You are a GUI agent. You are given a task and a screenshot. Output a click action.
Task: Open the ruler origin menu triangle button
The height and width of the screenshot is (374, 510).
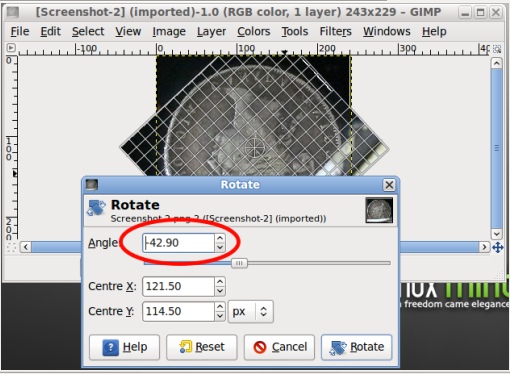tap(11, 48)
